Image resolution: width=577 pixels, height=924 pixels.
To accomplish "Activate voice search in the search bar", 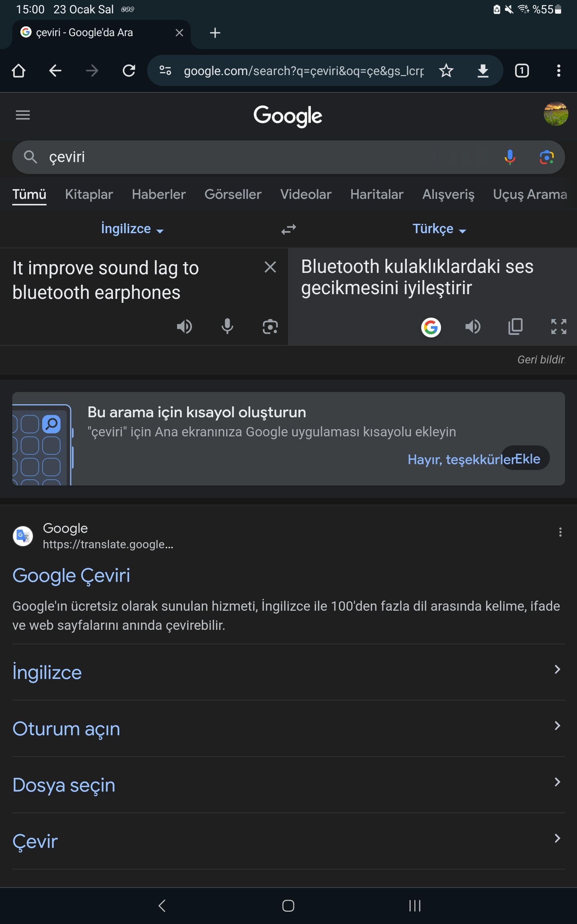I will pyautogui.click(x=509, y=157).
